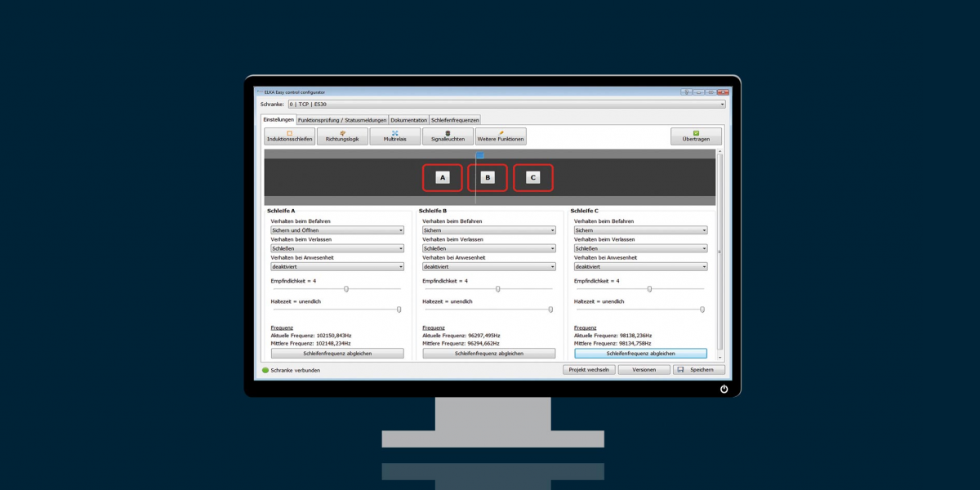This screenshot has height=490, width=980.
Task: Open the Induktionsschleifen settings section
Action: [x=289, y=136]
